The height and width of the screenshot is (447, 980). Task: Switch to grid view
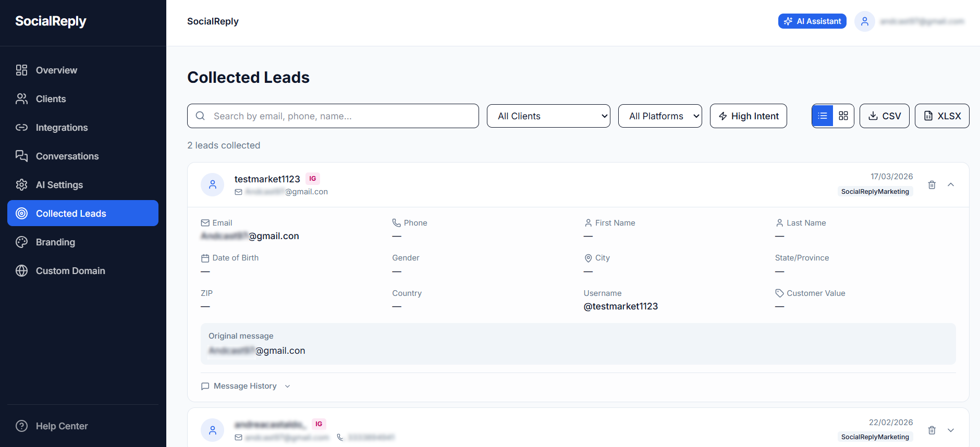843,116
